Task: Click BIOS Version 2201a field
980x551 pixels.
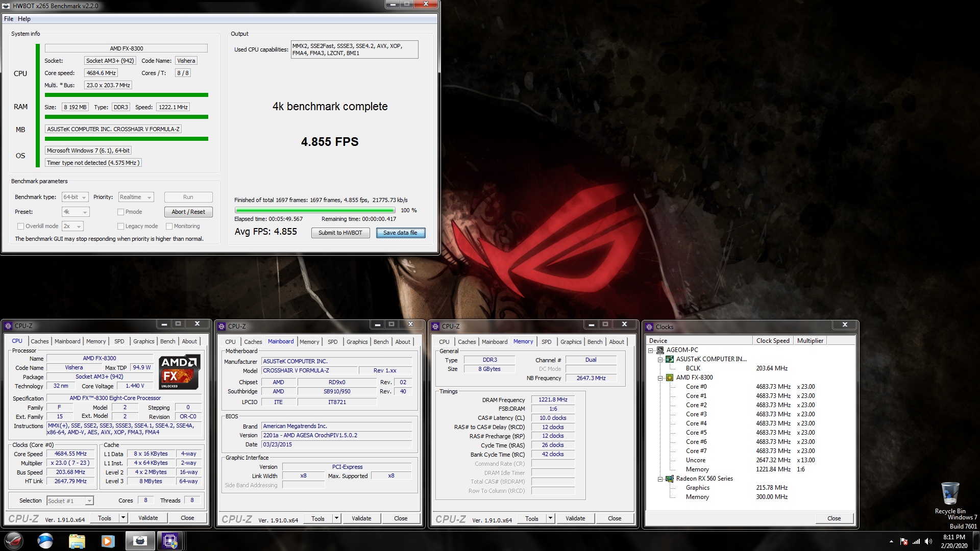Action: (336, 435)
